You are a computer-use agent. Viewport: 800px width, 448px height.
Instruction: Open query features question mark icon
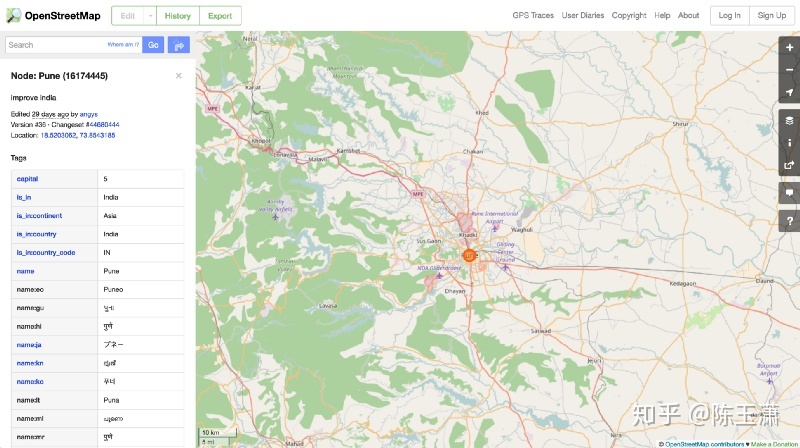[x=789, y=221]
